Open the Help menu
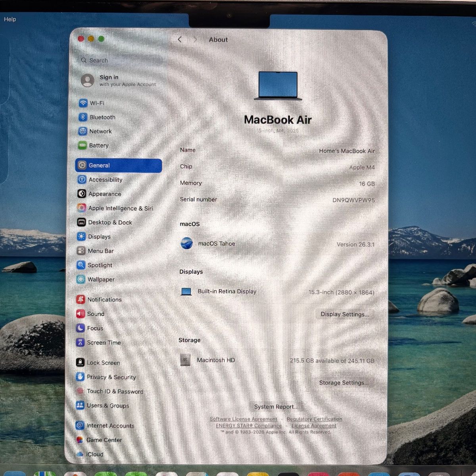This screenshot has width=476, height=476. 10,19
